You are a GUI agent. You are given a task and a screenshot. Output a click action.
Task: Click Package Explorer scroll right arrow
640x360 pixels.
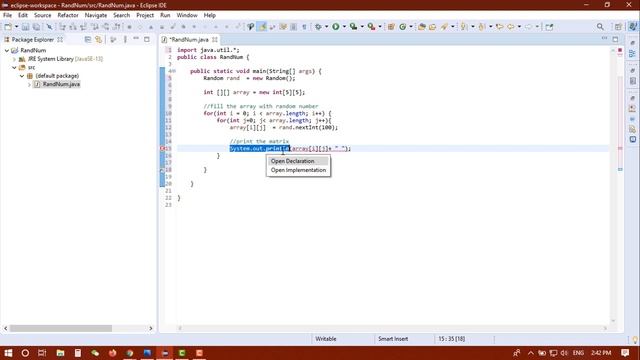click(x=151, y=328)
